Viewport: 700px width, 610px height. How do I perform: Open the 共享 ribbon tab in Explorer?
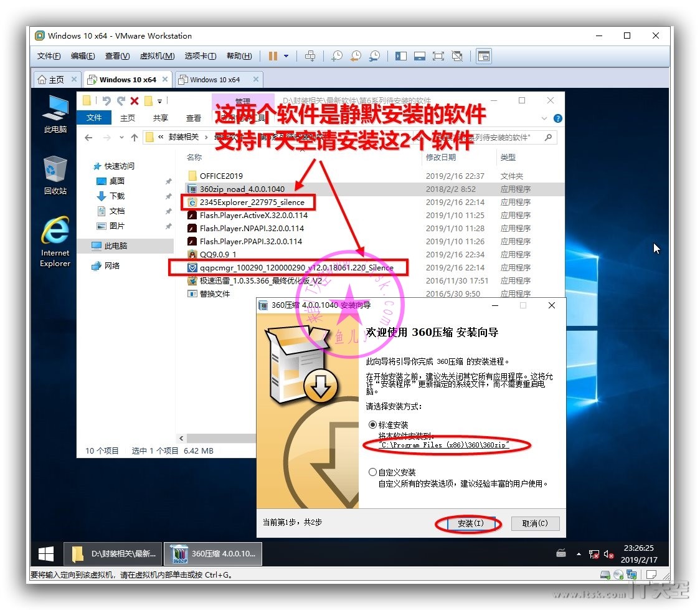(160, 118)
